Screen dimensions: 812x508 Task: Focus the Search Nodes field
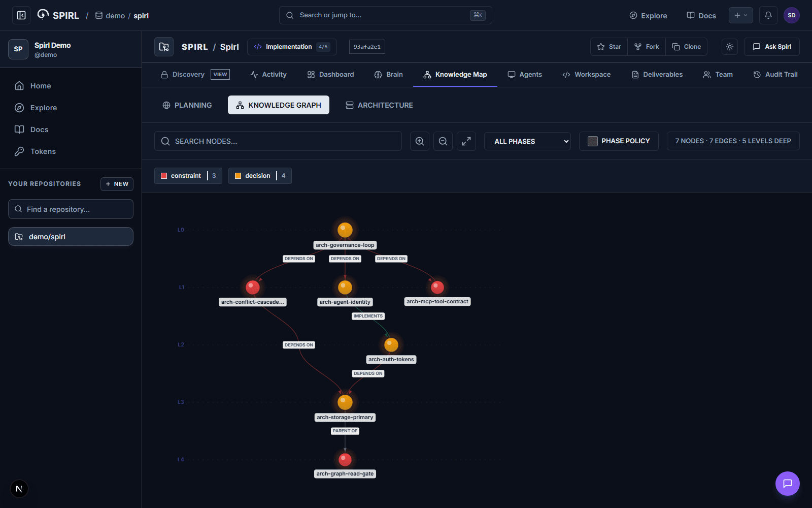point(278,141)
